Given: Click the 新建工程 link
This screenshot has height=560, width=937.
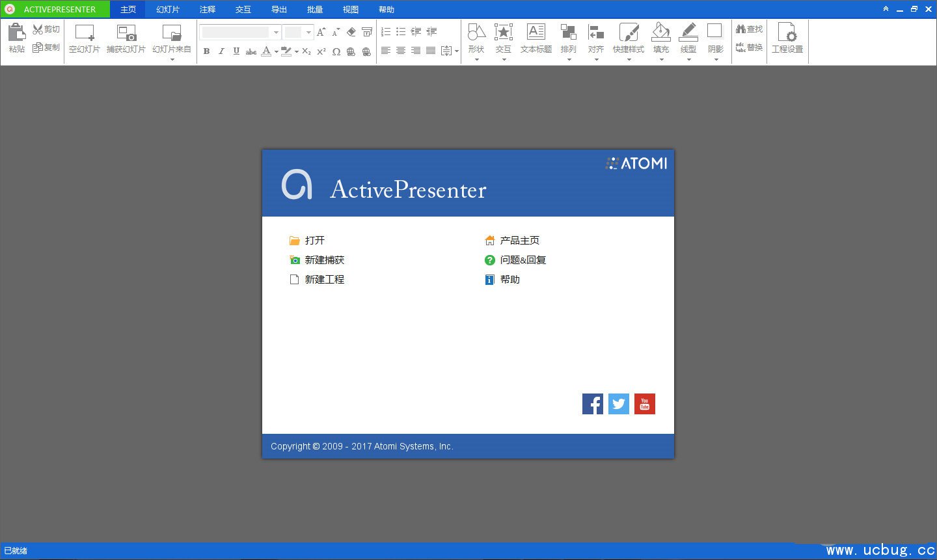Looking at the screenshot, I should point(324,280).
